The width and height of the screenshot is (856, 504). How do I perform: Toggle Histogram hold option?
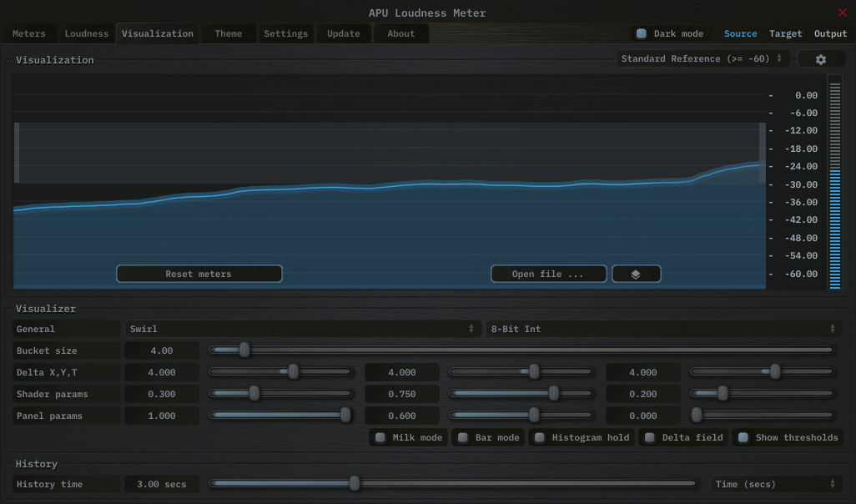540,437
